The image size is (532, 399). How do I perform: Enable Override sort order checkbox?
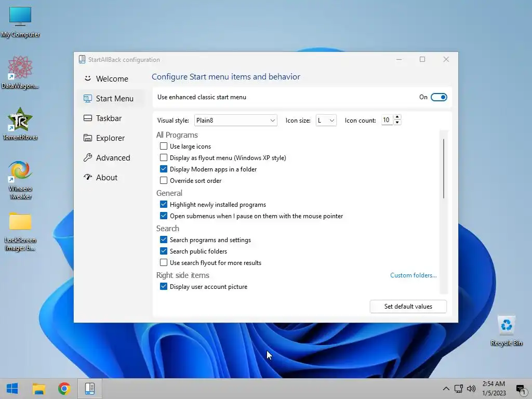(x=164, y=180)
